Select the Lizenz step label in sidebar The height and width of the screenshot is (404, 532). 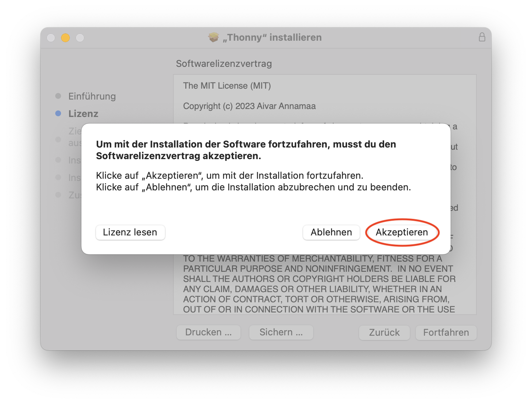pyautogui.click(x=83, y=114)
